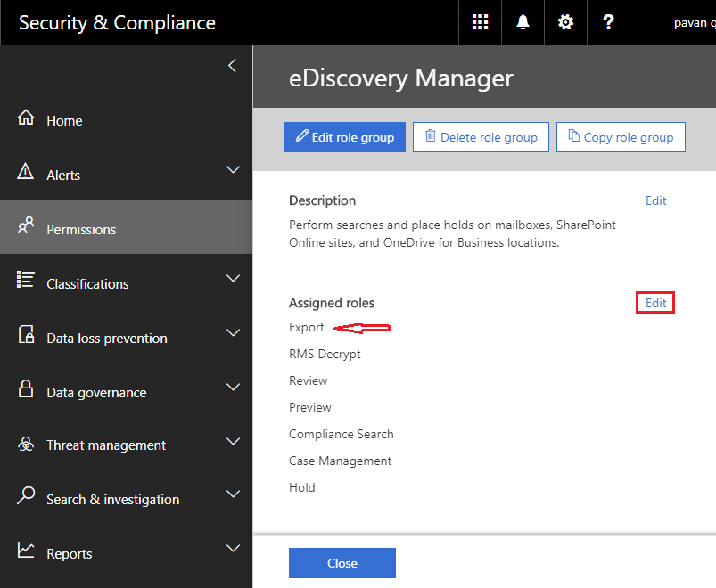Screen dimensions: 716x588
Task: Open the pavan user account menu
Action: point(694,22)
